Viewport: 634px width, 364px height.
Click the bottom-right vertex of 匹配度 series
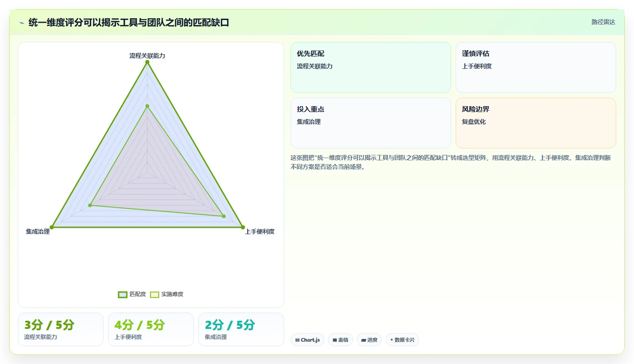click(243, 227)
